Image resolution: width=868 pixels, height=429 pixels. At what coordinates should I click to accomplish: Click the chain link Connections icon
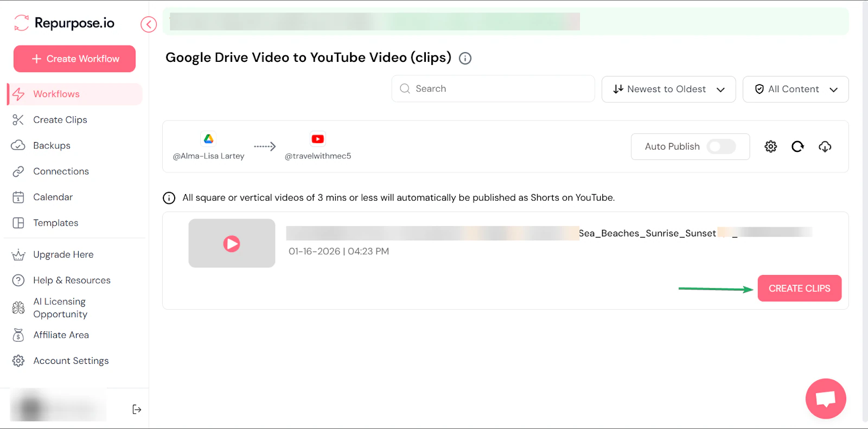point(18,171)
